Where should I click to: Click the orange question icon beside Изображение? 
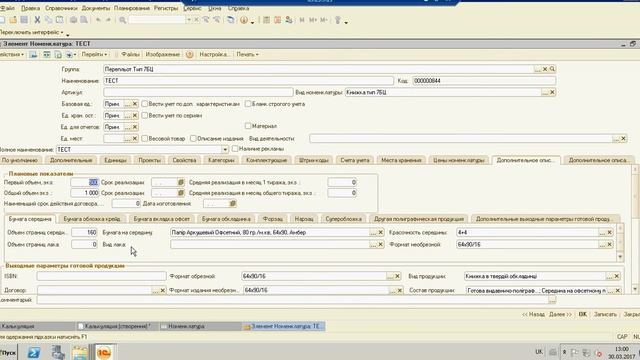pyautogui.click(x=189, y=54)
